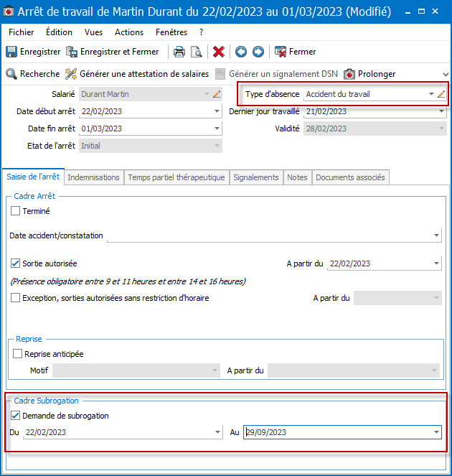452x476 pixels.
Task: Open the Documents associés tab
Action: [x=350, y=177]
